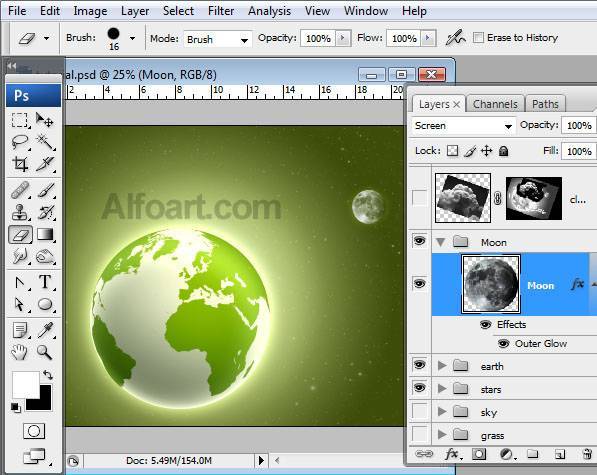Select the Brush tool in toolbox
The width and height of the screenshot is (597, 475).
(x=45, y=191)
